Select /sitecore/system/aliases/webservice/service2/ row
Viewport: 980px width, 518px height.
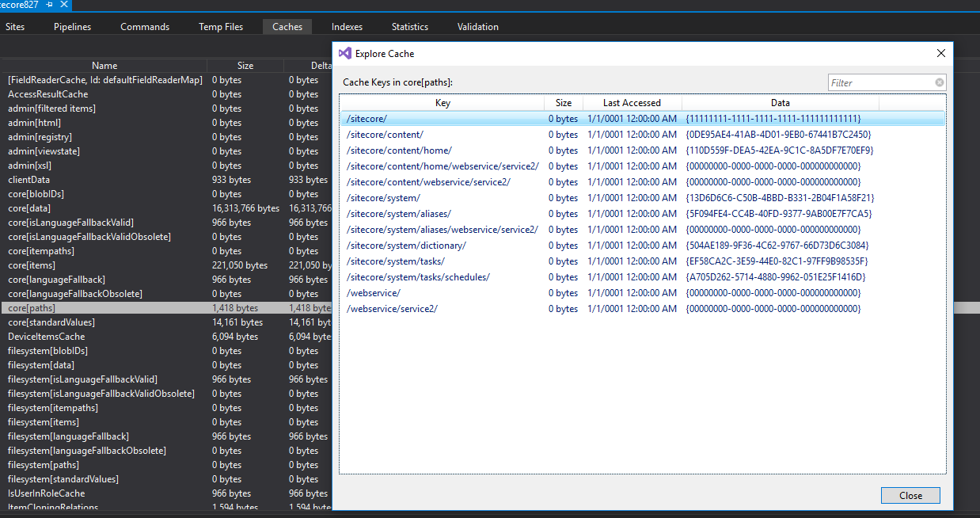click(643, 230)
